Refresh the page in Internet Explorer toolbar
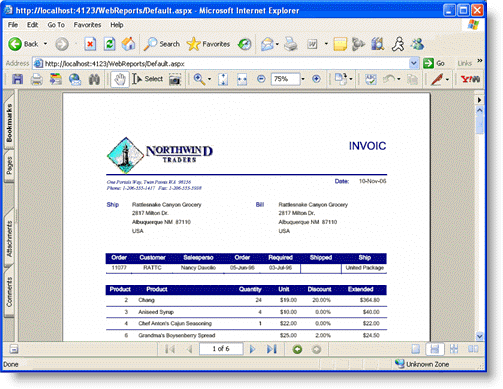 110,44
